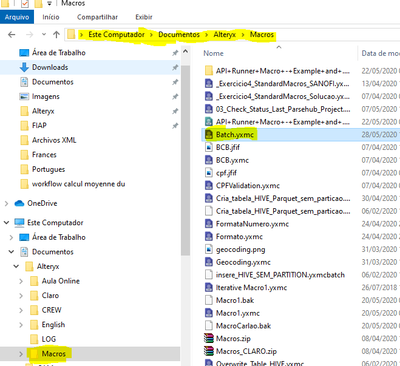Collapse the Este Computador tree node
Screen dimensions: 400x366
6,222
